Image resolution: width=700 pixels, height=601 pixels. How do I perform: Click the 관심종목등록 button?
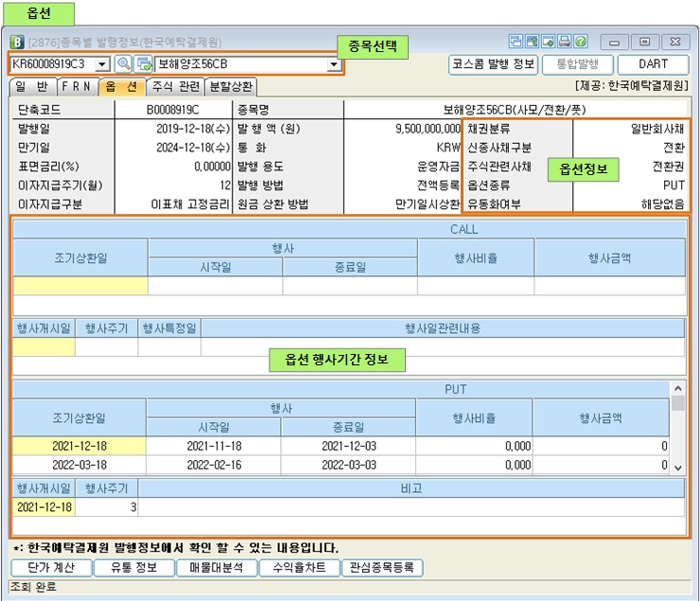pyautogui.click(x=382, y=568)
